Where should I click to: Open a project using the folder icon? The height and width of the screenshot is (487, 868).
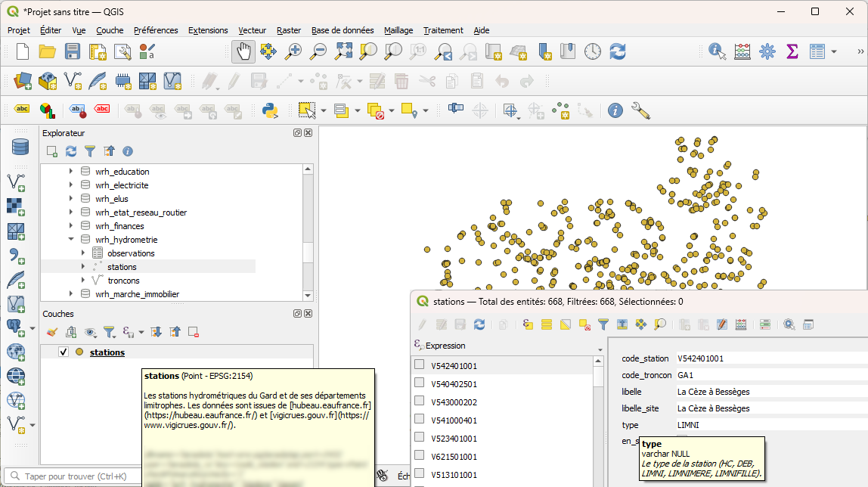tap(48, 51)
